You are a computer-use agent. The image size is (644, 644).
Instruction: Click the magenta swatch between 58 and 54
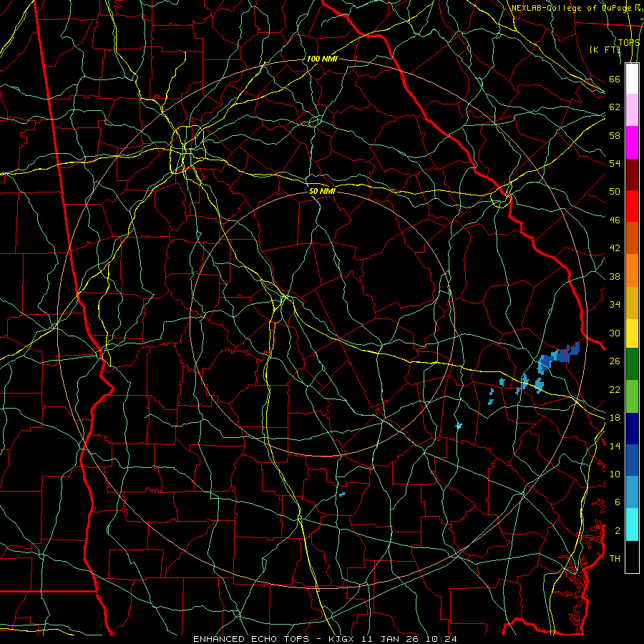pos(632,142)
